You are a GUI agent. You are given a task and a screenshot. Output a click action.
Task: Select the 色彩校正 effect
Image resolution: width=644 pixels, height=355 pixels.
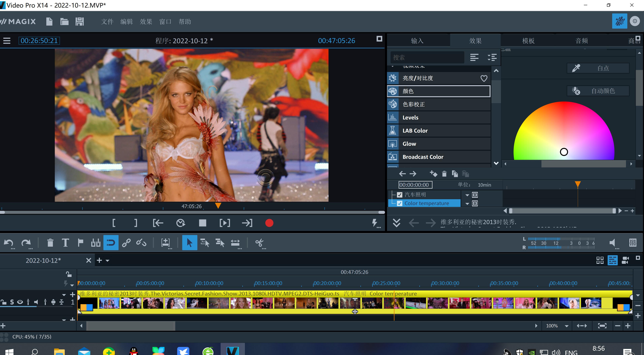pos(439,104)
